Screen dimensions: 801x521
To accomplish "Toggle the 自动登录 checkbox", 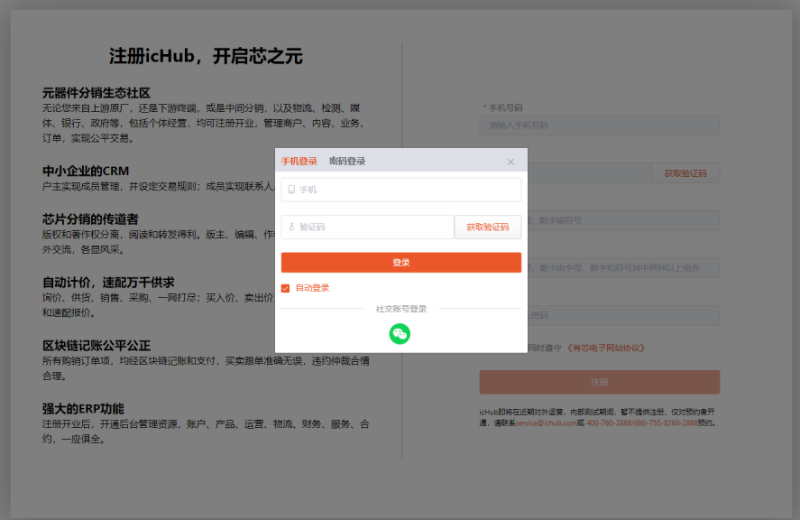I will point(285,288).
